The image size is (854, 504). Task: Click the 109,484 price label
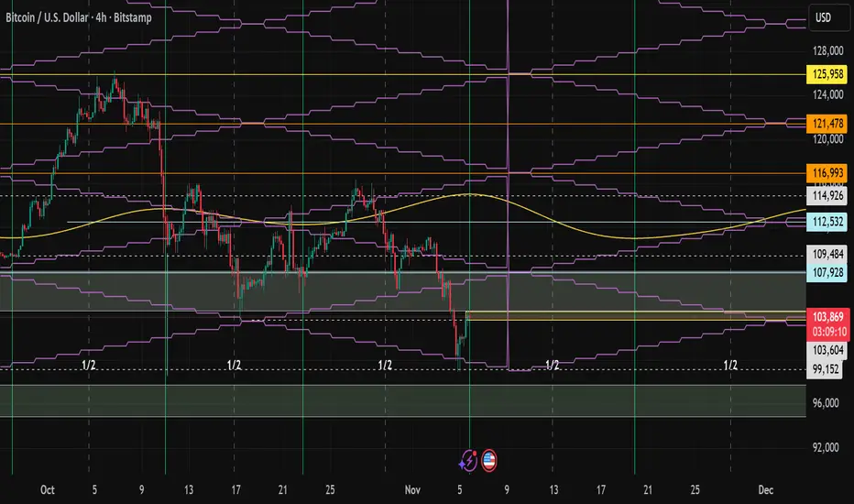pyautogui.click(x=827, y=254)
